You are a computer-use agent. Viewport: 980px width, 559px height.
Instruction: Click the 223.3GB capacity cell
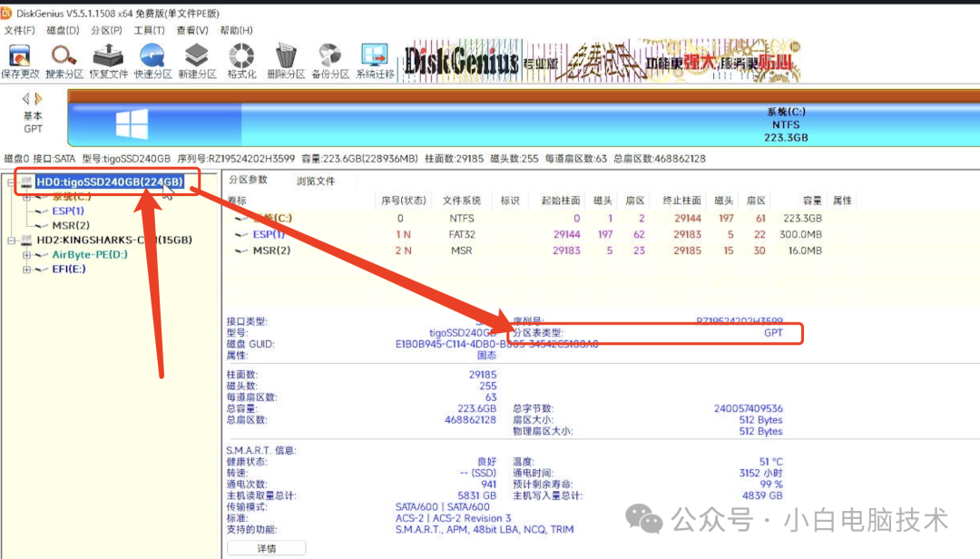[802, 218]
